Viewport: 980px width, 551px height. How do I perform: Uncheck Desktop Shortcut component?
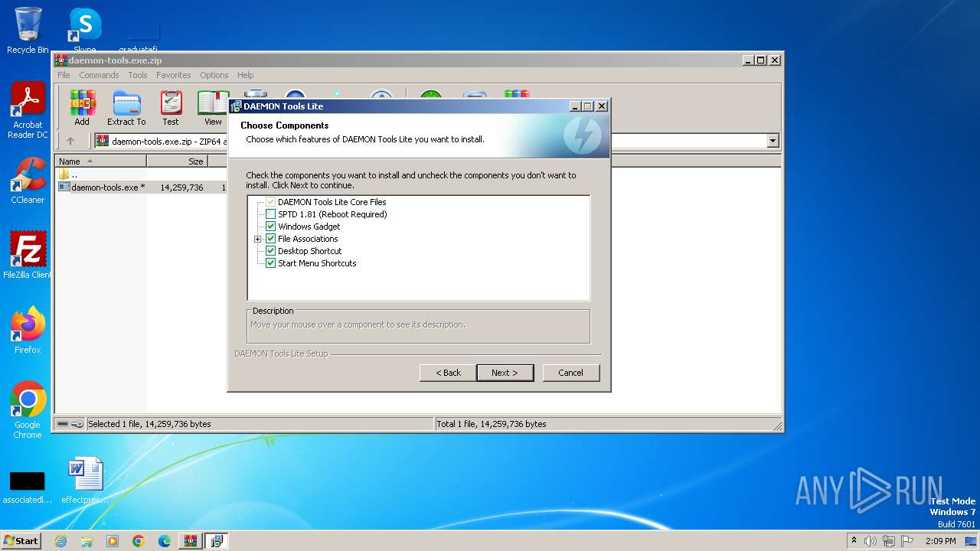pos(270,251)
